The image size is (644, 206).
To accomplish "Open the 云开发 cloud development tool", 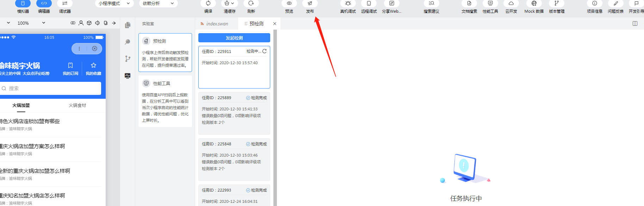I will [511, 4].
